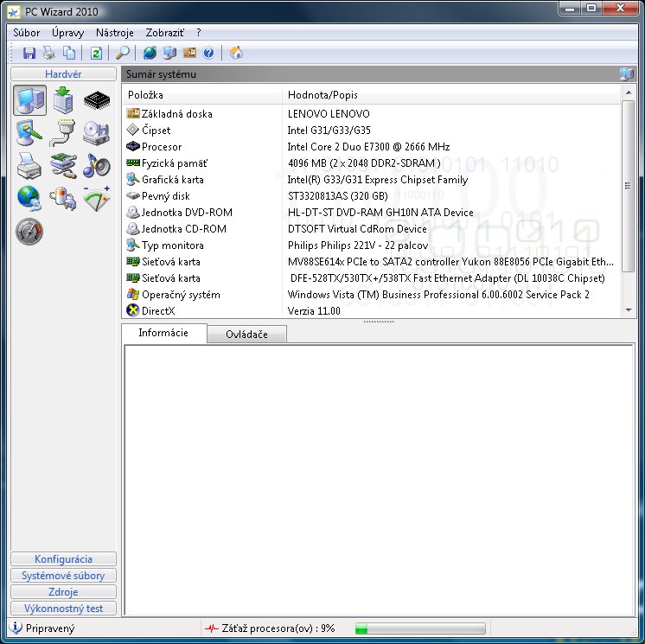The image size is (645, 644).
Task: Open the ? help menu
Action: pyautogui.click(x=199, y=33)
